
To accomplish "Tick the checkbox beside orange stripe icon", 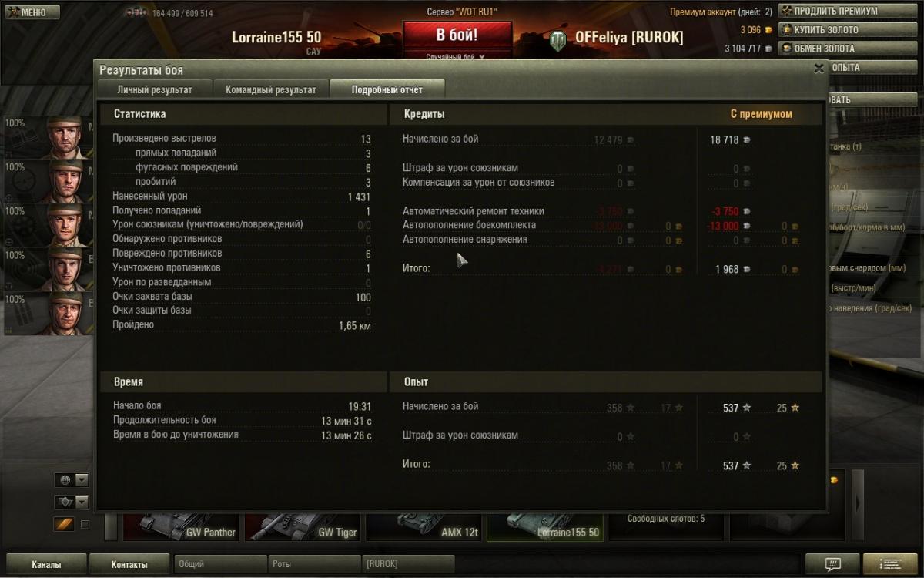I will coord(85,525).
